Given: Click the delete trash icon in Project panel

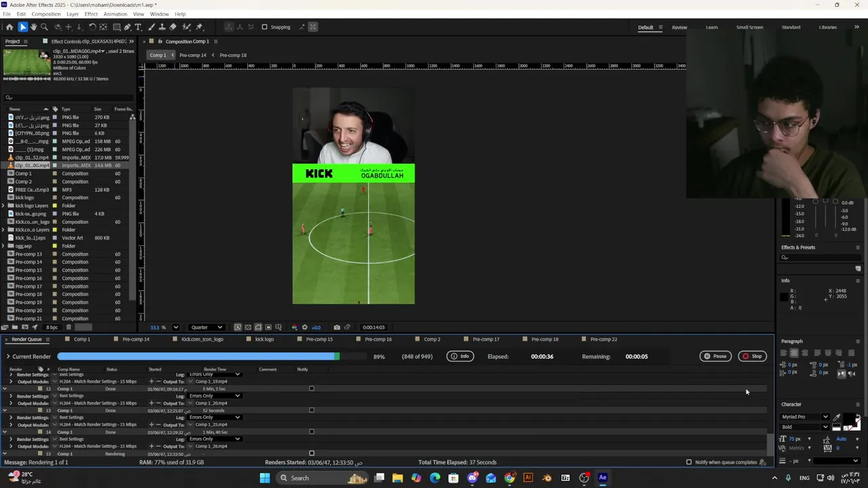Looking at the screenshot, I should pos(68,327).
